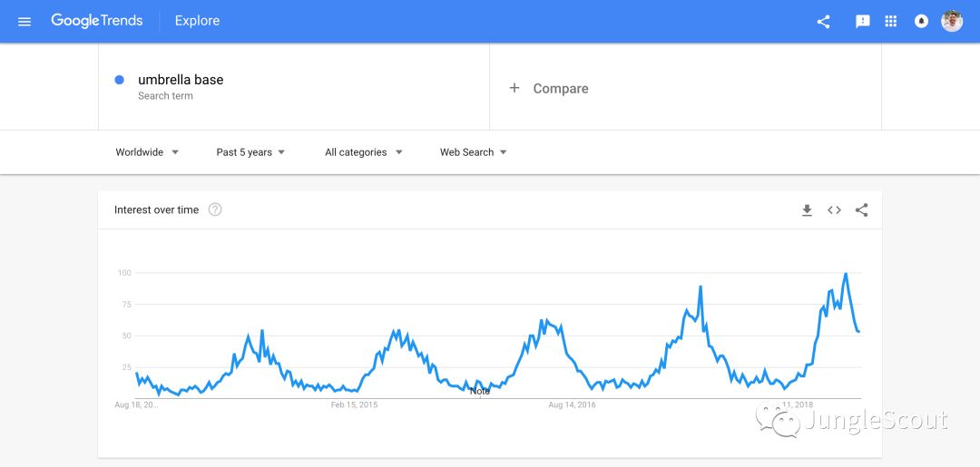The image size is (980, 467).
Task: Click the Google Trends logo
Action: point(97,21)
